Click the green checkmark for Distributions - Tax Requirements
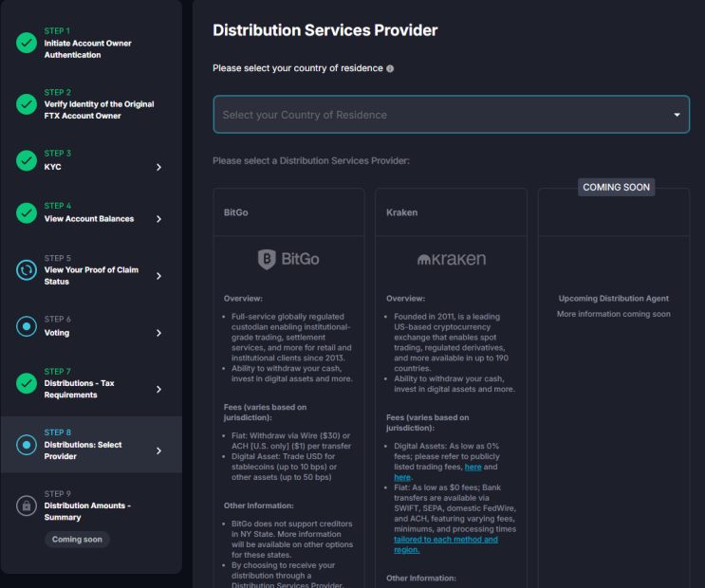 coord(27,383)
